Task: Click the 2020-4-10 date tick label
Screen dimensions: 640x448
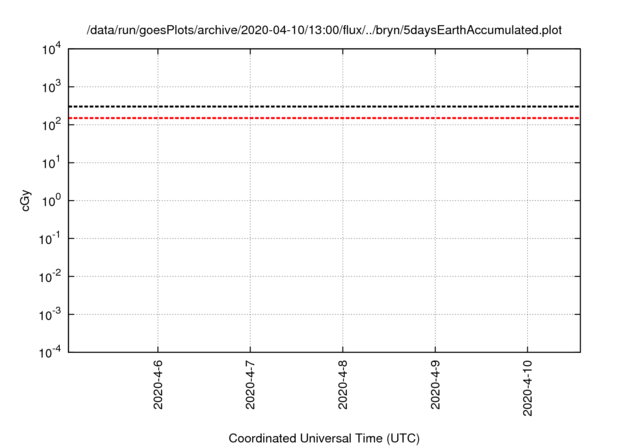Action: [528, 388]
